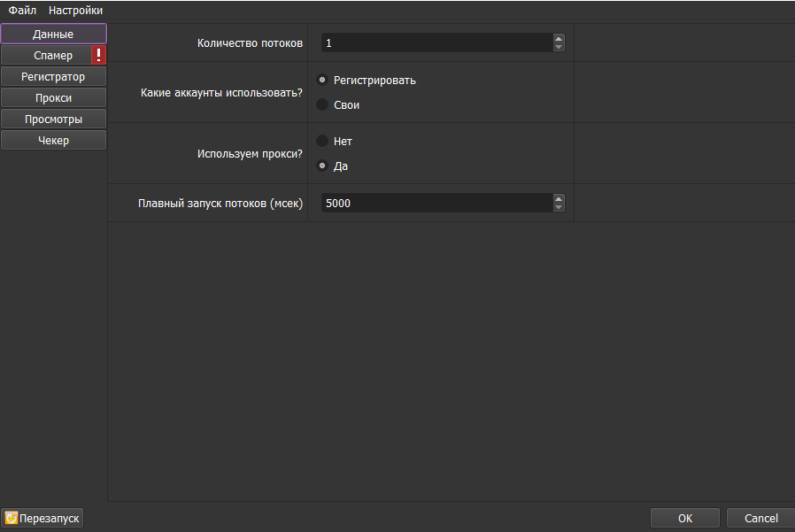Open the Чекер tab

(x=53, y=140)
